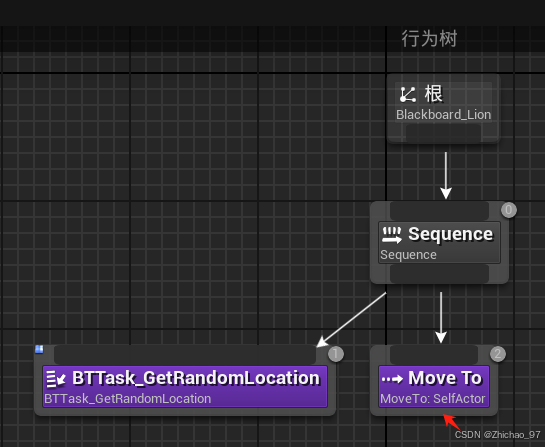Click the execution index 1 badge

coord(335,354)
